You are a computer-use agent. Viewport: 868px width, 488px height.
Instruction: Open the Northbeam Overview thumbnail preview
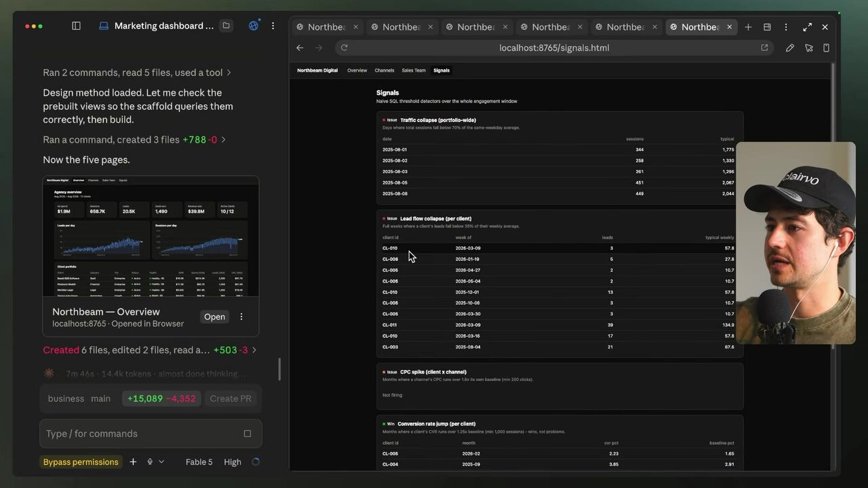click(151, 236)
